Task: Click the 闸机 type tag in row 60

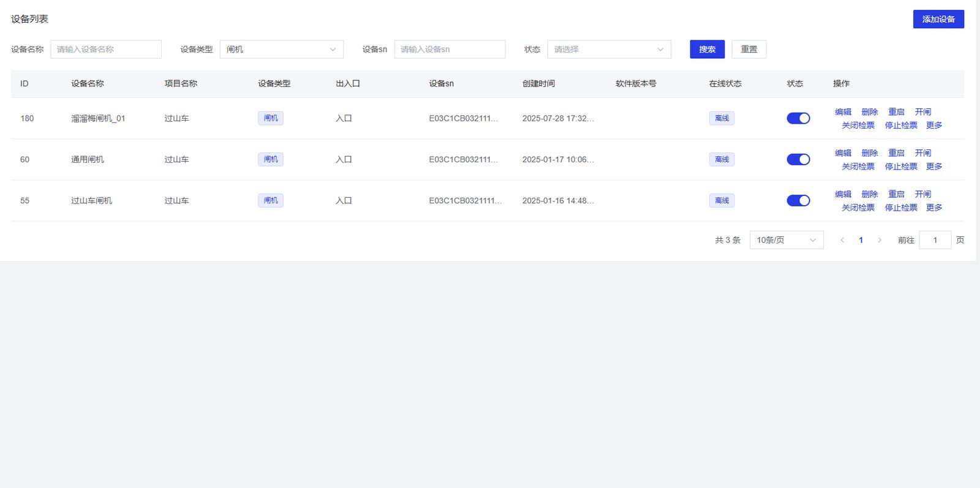Action: pos(271,159)
